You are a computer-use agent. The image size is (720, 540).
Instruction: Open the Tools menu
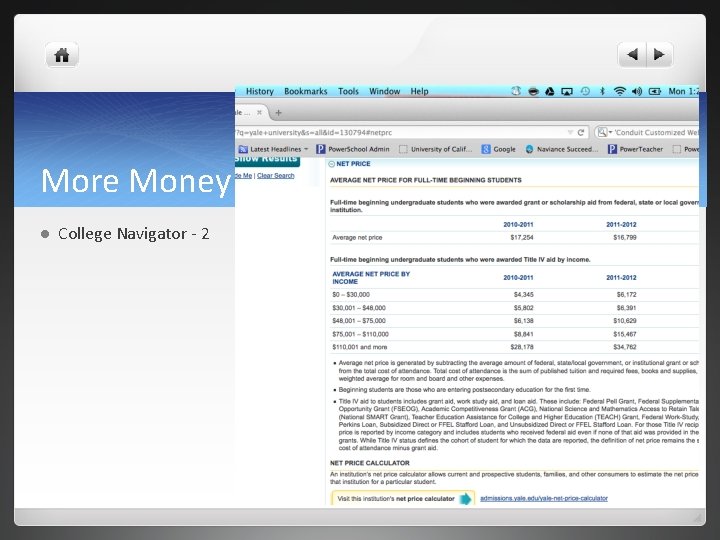[348, 91]
